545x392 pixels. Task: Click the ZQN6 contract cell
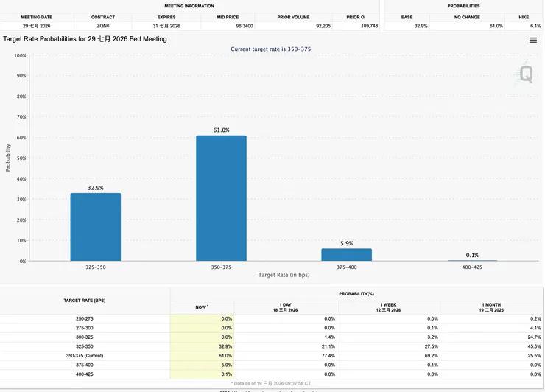coord(103,26)
